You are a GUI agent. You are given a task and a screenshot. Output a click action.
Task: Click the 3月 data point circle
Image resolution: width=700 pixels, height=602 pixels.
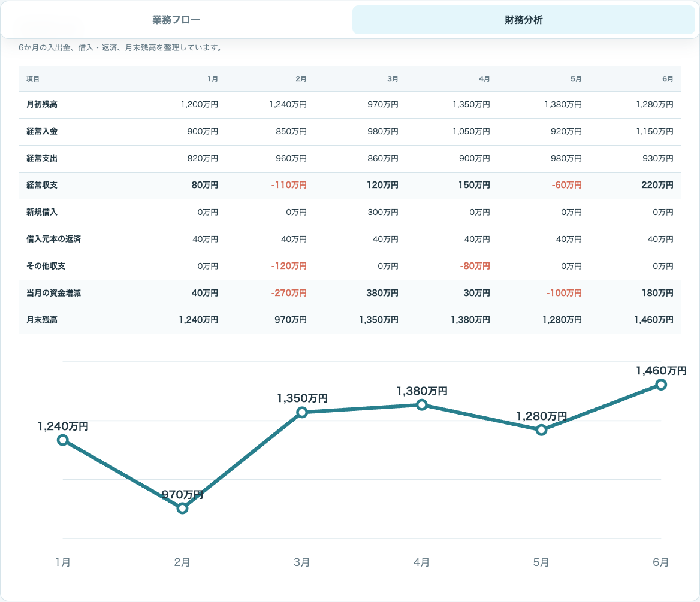point(302,412)
